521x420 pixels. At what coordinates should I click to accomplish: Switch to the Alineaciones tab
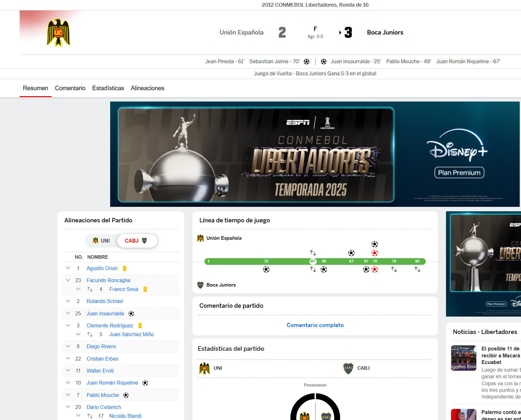click(x=148, y=88)
